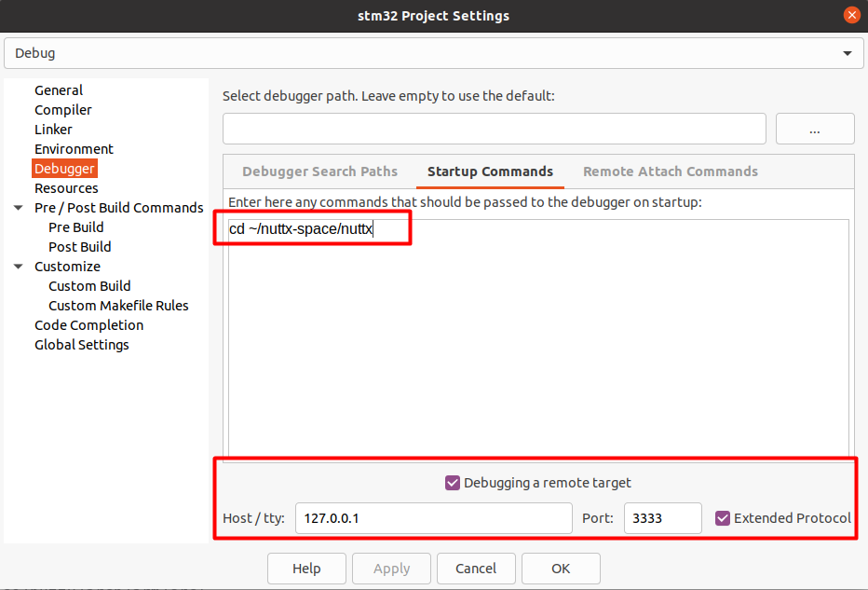This screenshot has width=868, height=590.
Task: Open the Environment settings page
Action: tap(74, 149)
